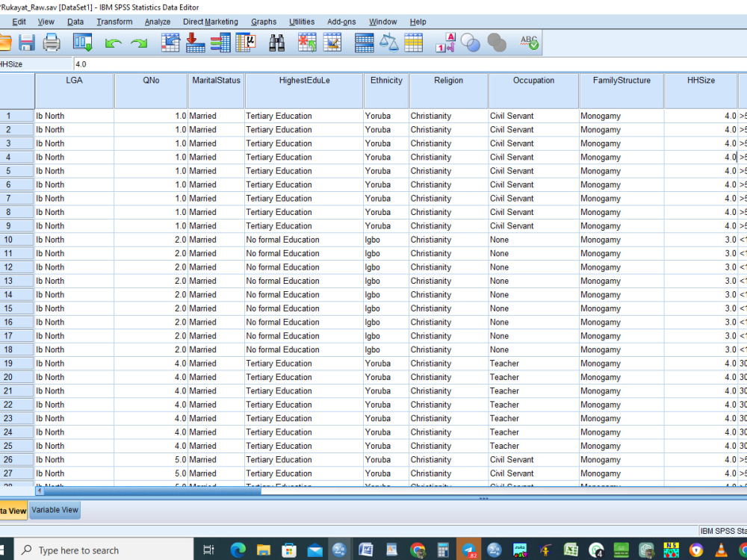Select the QNo column header
This screenshot has height=560, width=747.
tap(151, 90)
